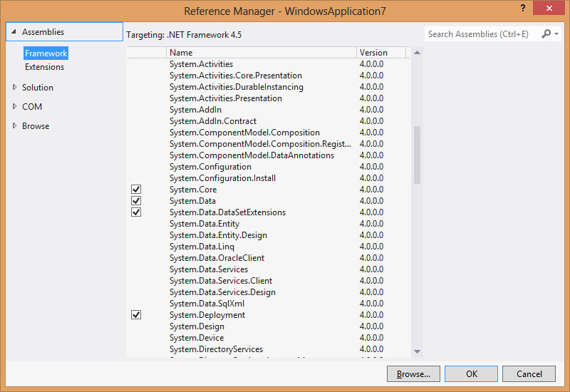The image size is (570, 392).
Task: Open the help question mark button
Action: point(523,8)
